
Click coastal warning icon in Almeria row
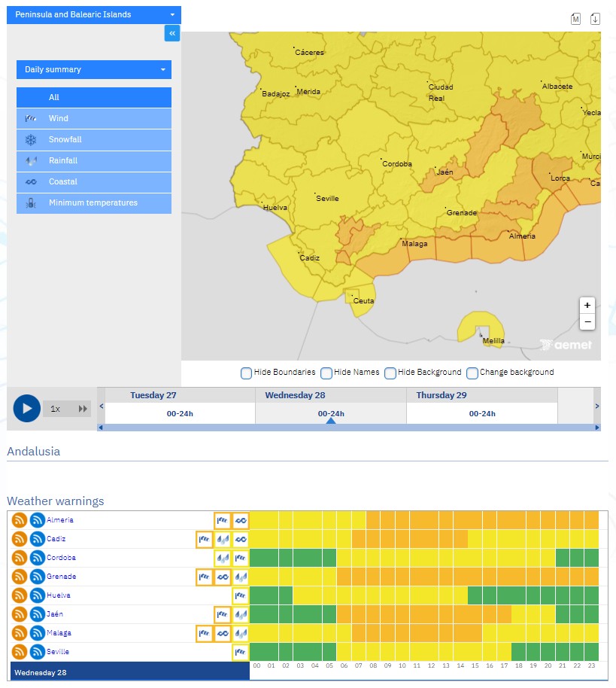pos(241,520)
